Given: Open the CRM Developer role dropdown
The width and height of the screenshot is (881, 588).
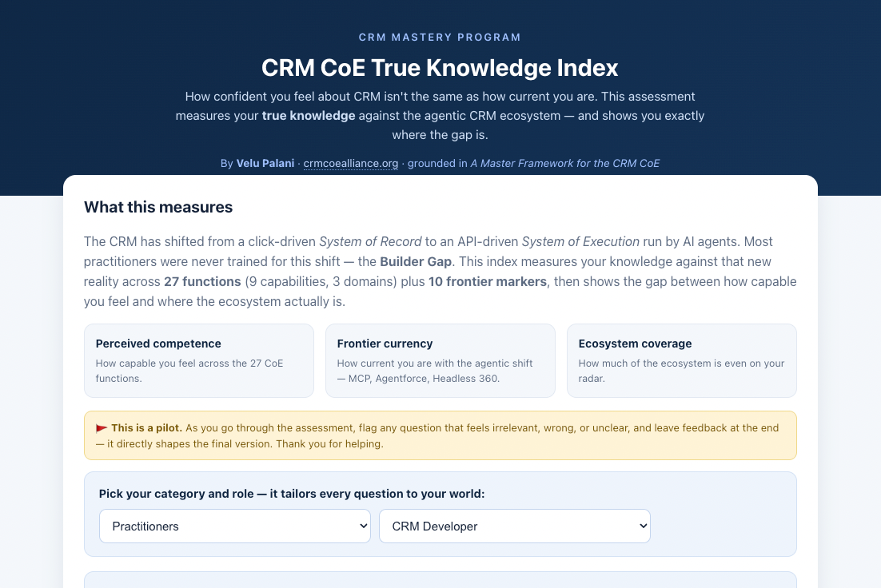Looking at the screenshot, I should [515, 526].
